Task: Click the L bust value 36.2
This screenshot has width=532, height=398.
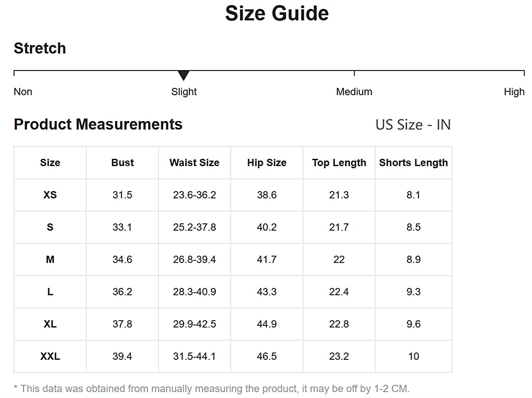Action: [x=122, y=292]
